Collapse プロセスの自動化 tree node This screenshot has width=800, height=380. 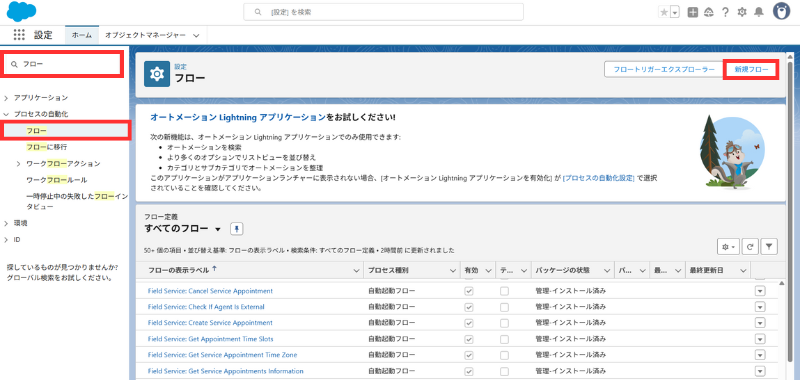click(x=6, y=114)
